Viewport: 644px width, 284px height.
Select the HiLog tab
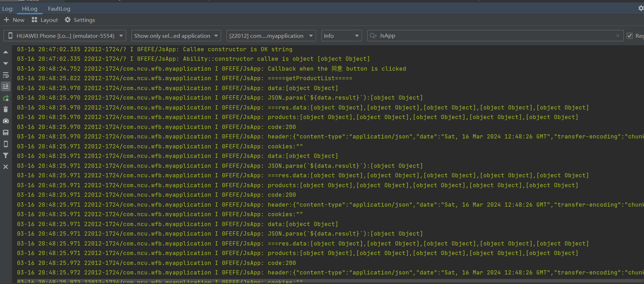(29, 9)
